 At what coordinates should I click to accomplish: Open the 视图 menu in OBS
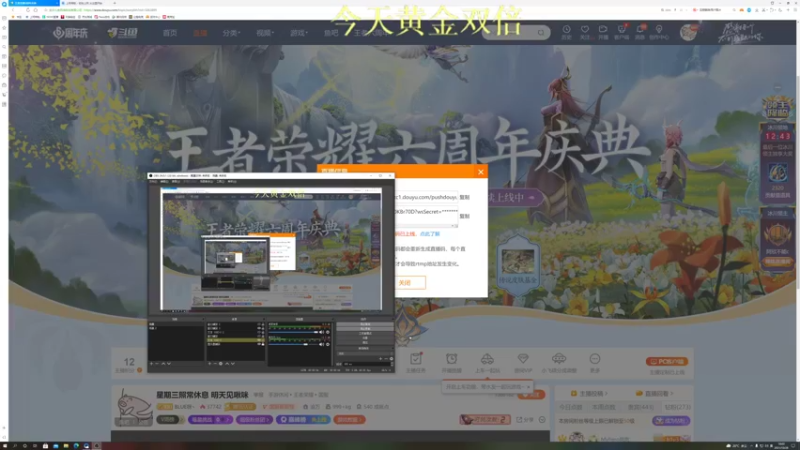click(x=176, y=182)
